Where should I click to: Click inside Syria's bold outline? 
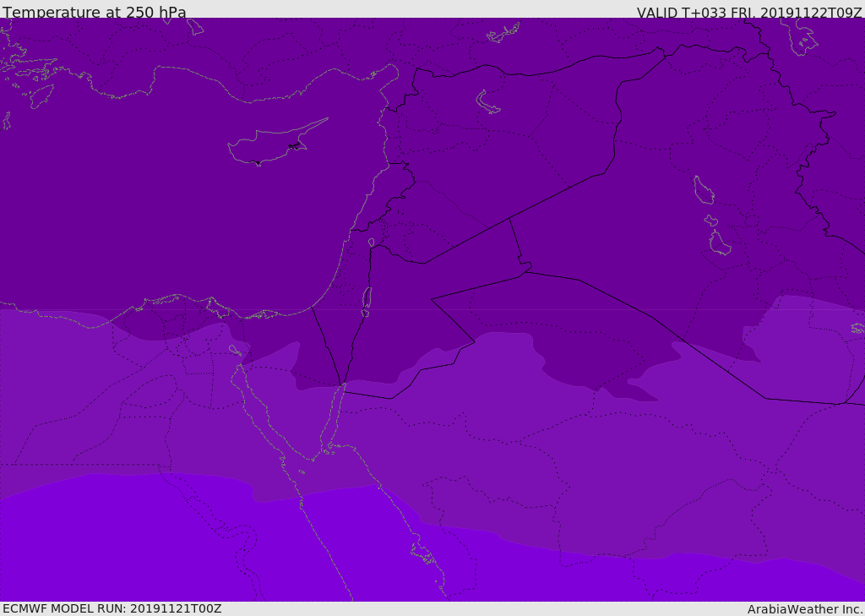coord(507,152)
